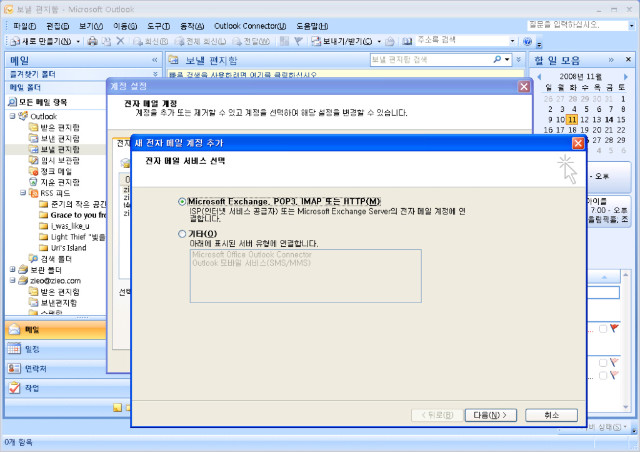Select date 11 in the calendar
640x452 pixels.
(572, 120)
